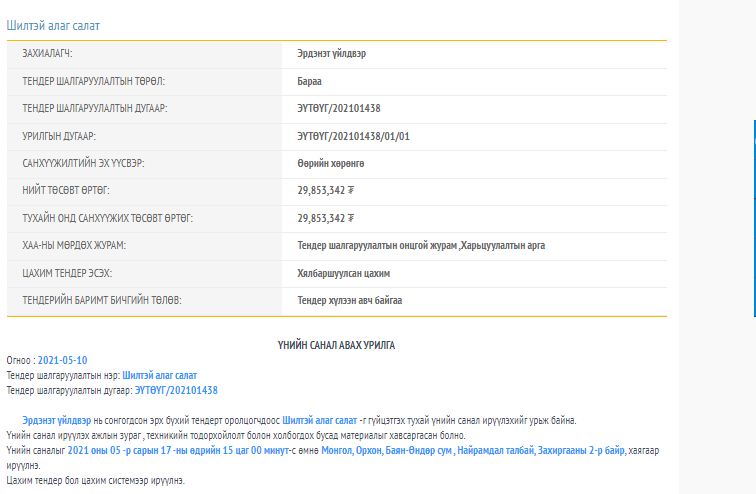756x494 pixels.
Task: Click the ТЕНДЕРИЙН БАРИМТ БИЧГИЙН ТӨЛӨВ row label
Action: (x=102, y=300)
